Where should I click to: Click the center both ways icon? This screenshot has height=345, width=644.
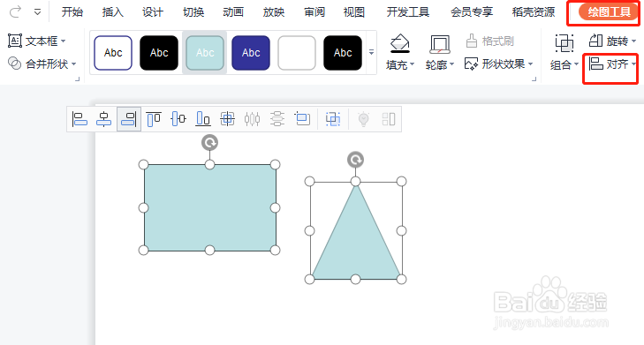pyautogui.click(x=227, y=119)
